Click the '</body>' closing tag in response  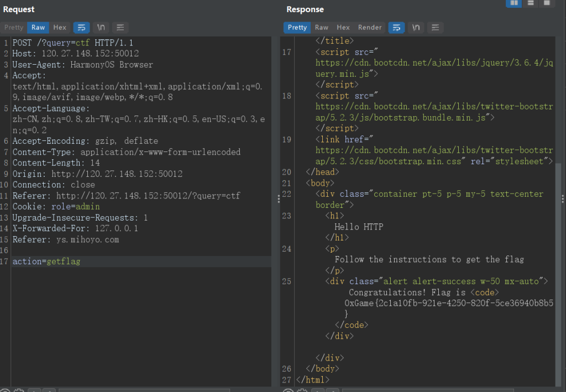(322, 369)
